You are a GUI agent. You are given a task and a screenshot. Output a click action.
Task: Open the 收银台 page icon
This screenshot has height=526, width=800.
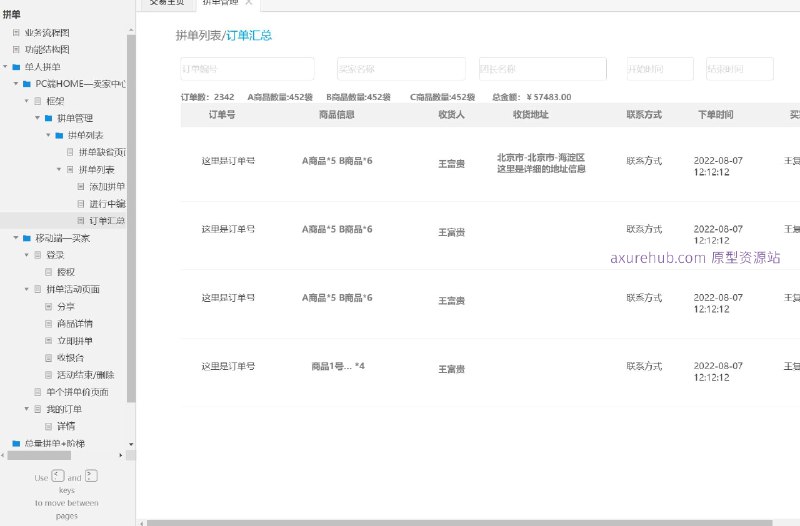pyautogui.click(x=48, y=358)
